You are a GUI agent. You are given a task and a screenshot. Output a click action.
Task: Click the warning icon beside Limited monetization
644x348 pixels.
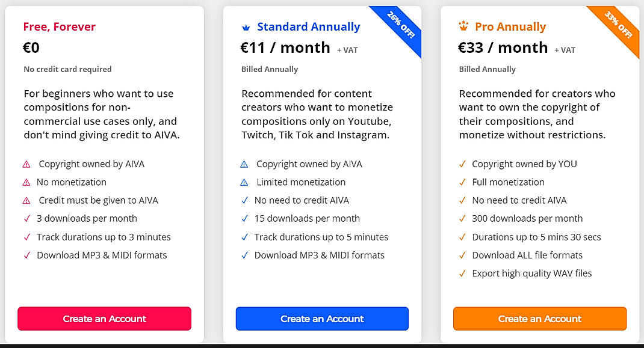pyautogui.click(x=244, y=182)
